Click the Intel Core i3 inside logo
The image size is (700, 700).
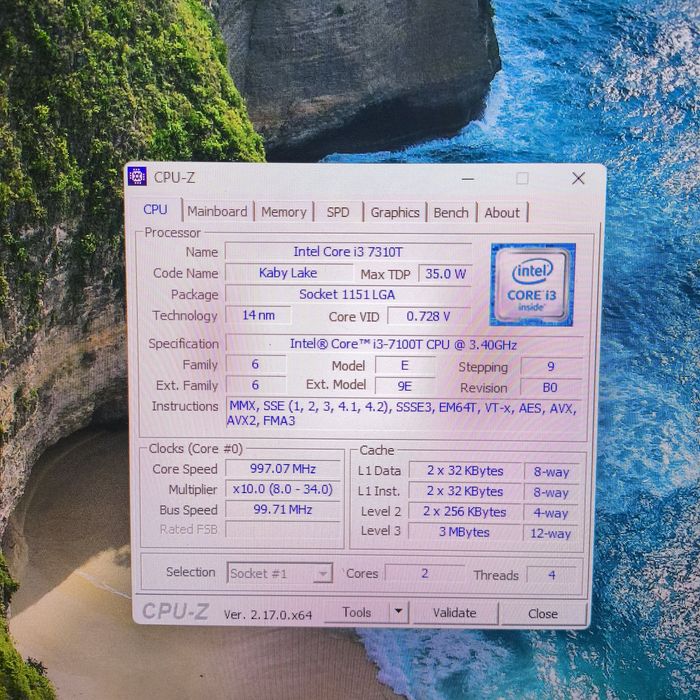tap(532, 284)
